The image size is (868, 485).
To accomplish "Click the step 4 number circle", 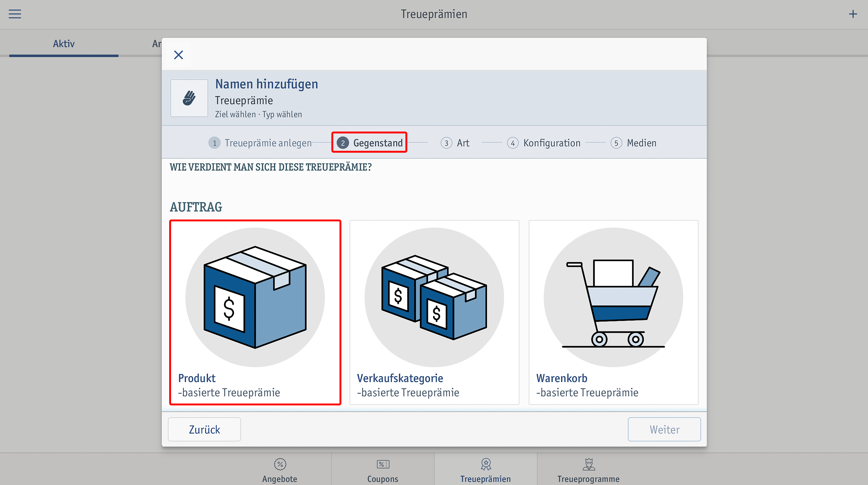I will click(513, 143).
